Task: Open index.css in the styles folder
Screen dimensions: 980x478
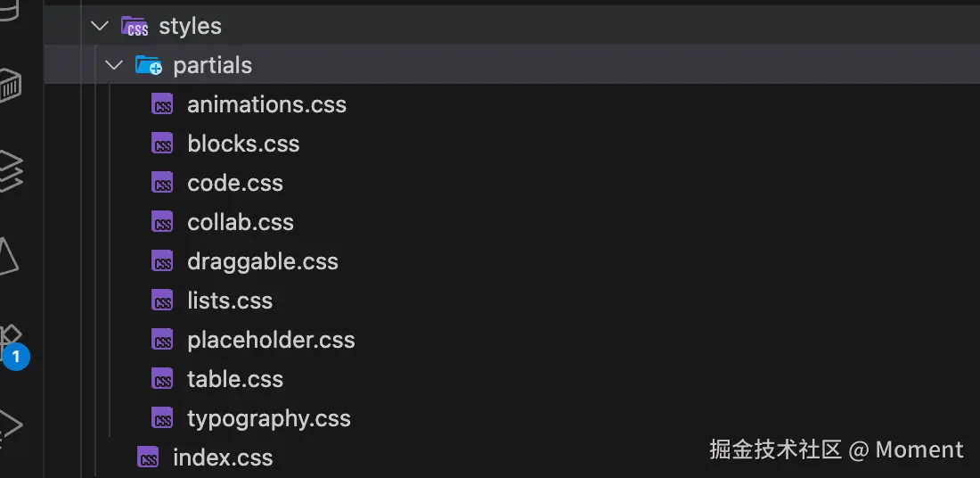Action: (223, 458)
